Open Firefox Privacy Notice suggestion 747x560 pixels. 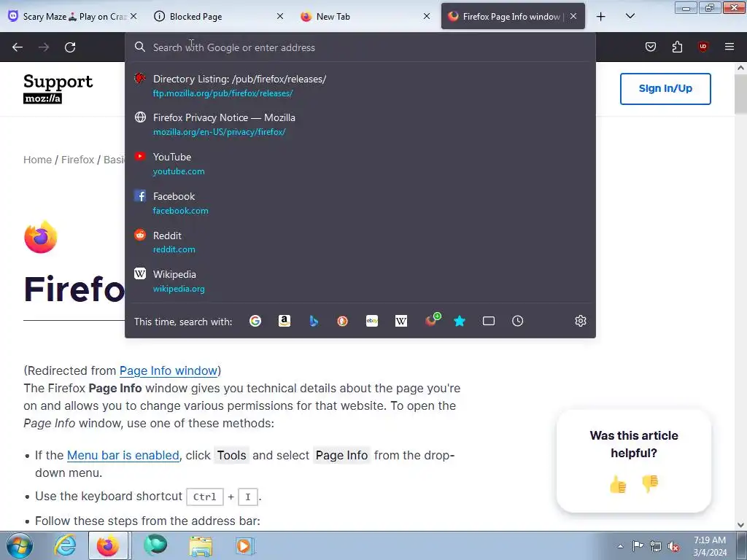coord(360,124)
